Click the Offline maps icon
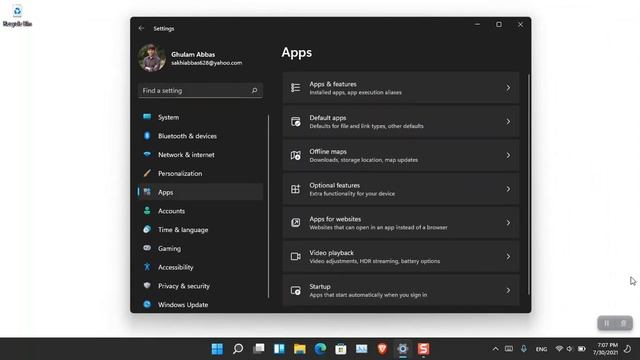 pos(296,156)
